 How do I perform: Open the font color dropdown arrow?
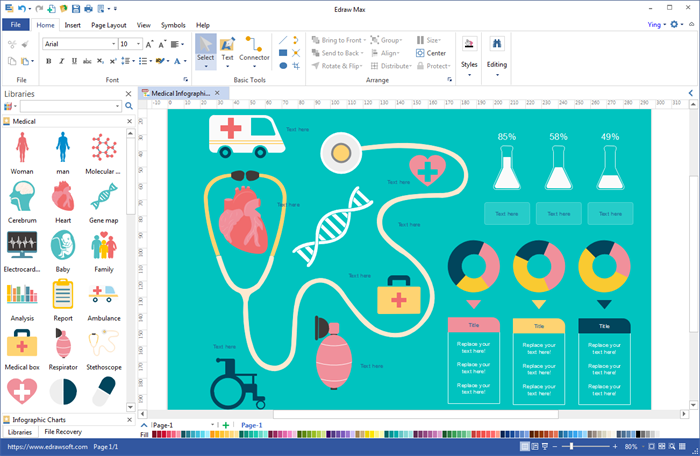[185, 61]
